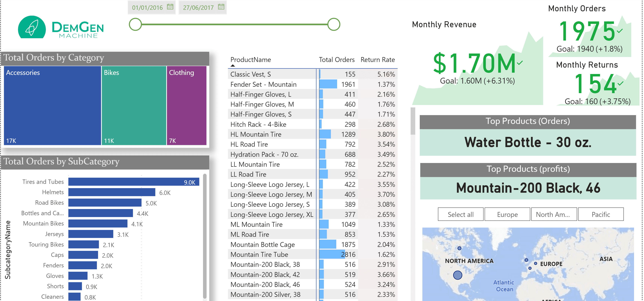
Task: Click the checkmark beside 1975 monthly orders
Action: pyautogui.click(x=620, y=31)
